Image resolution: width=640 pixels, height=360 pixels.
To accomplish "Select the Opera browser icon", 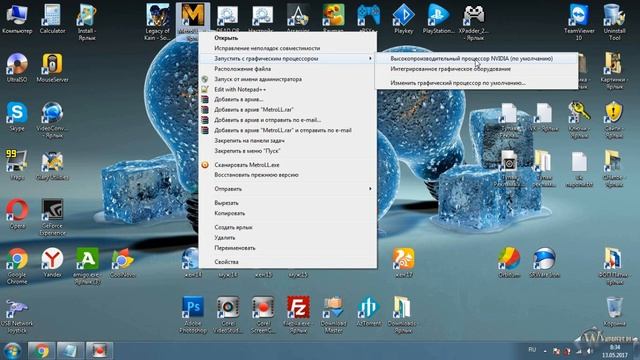I will point(17,214).
